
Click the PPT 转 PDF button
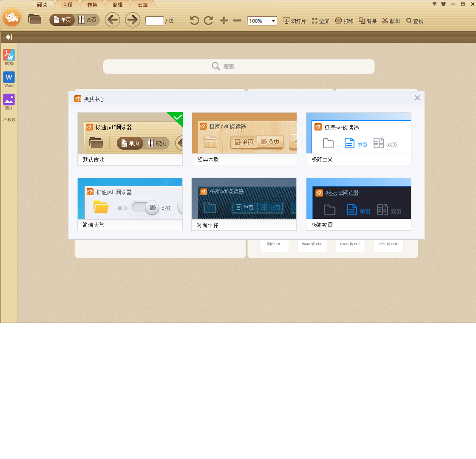pyautogui.click(x=388, y=245)
